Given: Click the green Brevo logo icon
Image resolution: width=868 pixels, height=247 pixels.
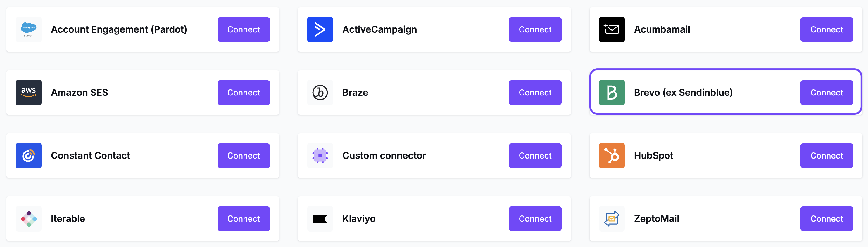Looking at the screenshot, I should click(611, 92).
